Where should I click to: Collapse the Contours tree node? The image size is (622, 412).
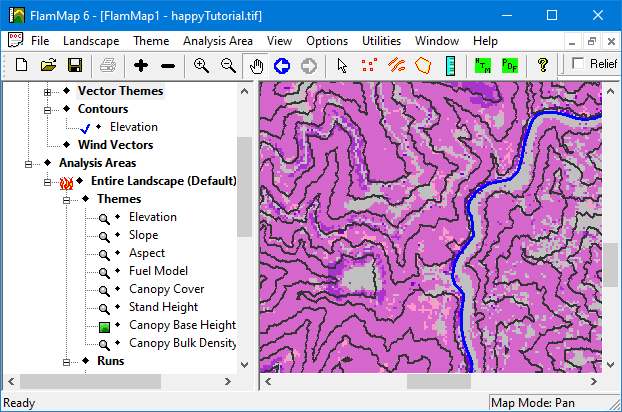(x=47, y=110)
